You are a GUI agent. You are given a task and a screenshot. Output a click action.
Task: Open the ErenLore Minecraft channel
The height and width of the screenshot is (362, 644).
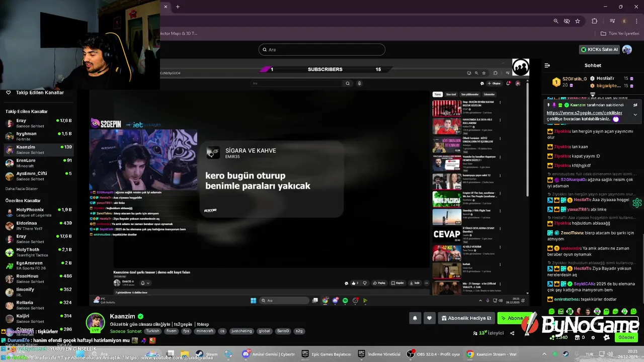coord(39,163)
